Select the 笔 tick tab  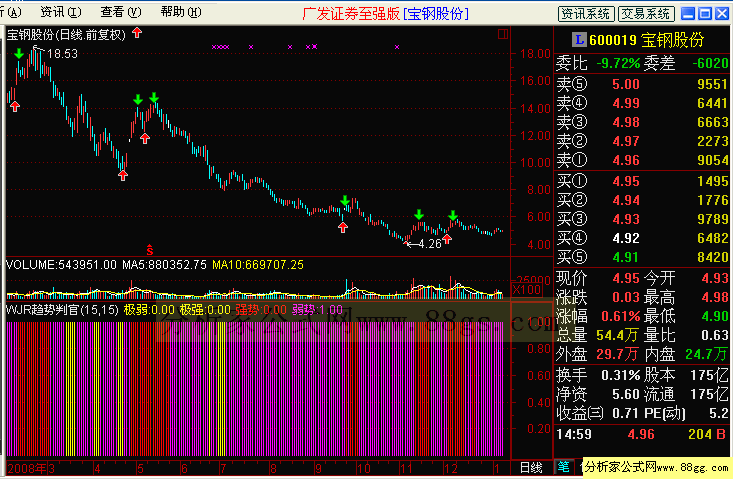click(564, 466)
